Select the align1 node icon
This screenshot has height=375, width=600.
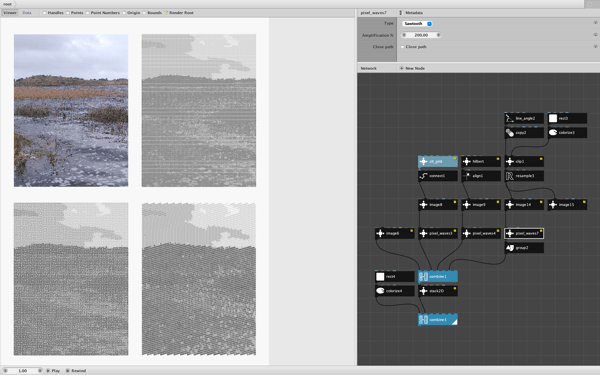coord(466,176)
